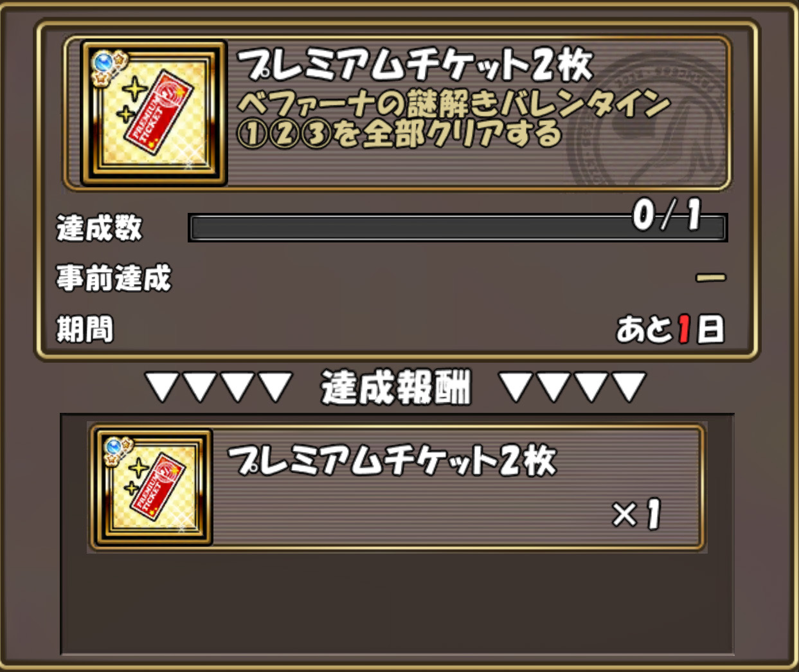
Task: Tap the 期間 label
Action: (85, 329)
